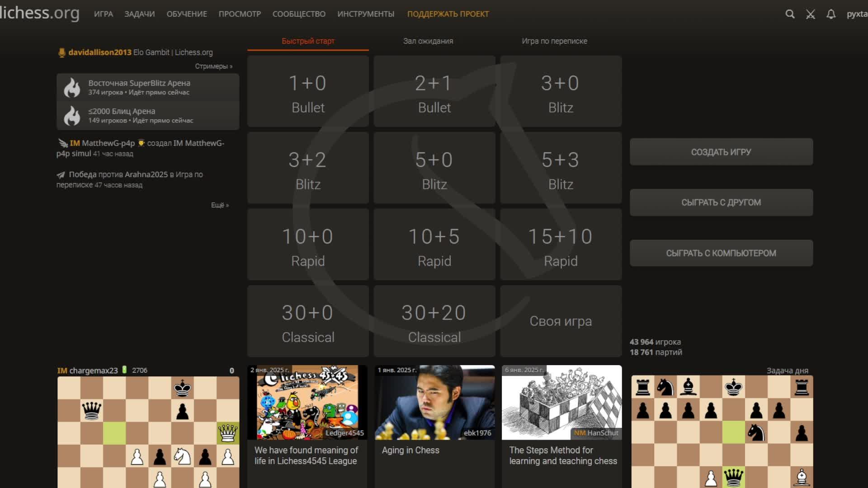Switch to Зал ожидания tab

[x=428, y=41]
